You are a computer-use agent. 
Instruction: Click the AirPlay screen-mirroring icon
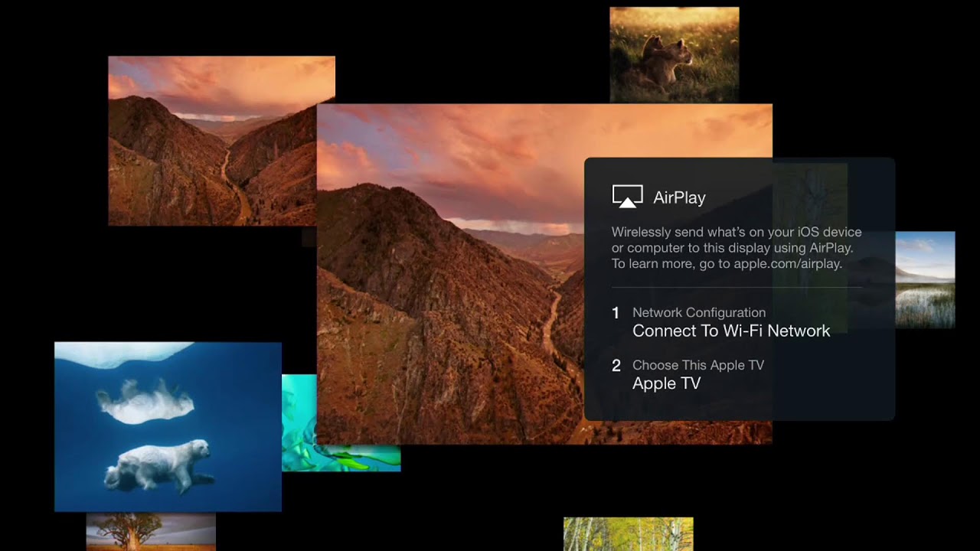point(627,197)
